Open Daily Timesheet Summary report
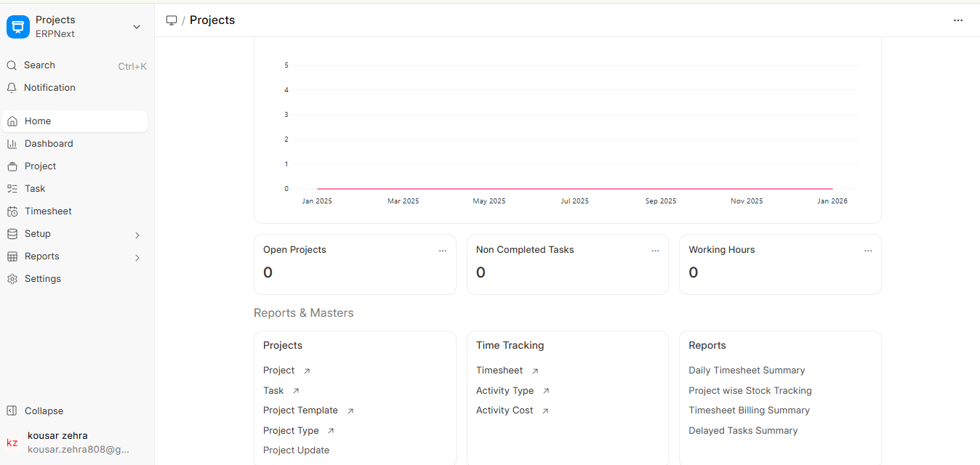This screenshot has width=980, height=465. 747,371
